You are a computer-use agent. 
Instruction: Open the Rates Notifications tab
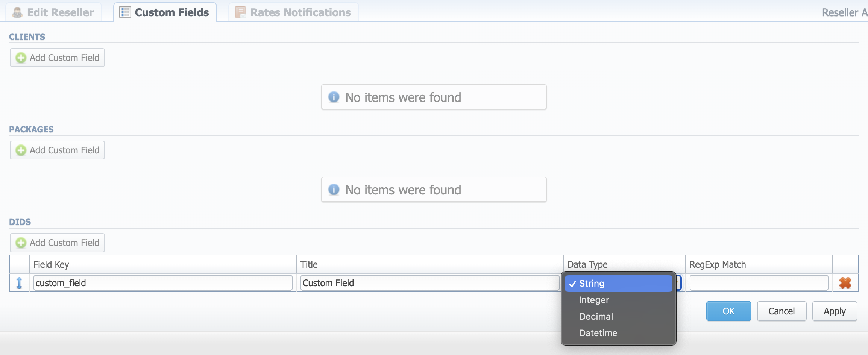coord(293,12)
